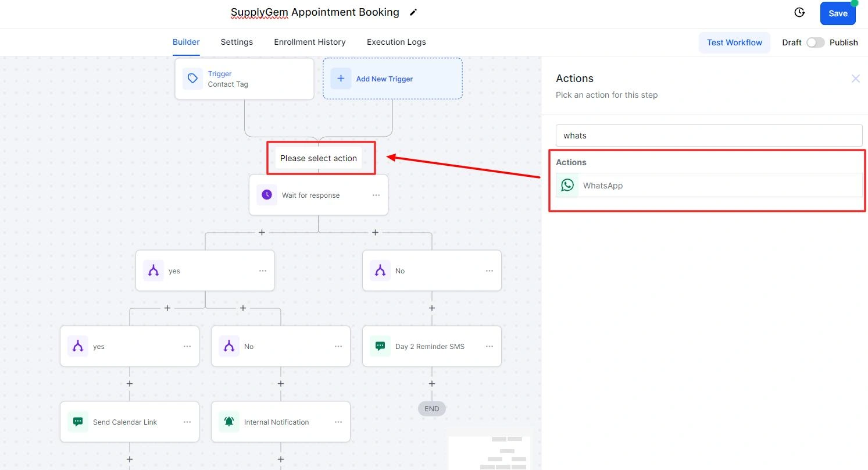Click Day 2 Reminder SMS message icon
This screenshot has width=868, height=470.
380,346
